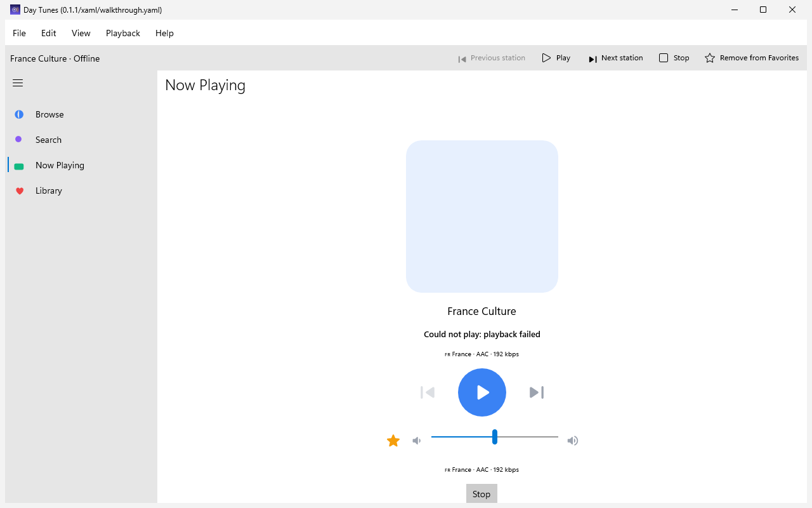The height and width of the screenshot is (508, 812).
Task: Click the France Culture station artwork
Action: click(482, 217)
